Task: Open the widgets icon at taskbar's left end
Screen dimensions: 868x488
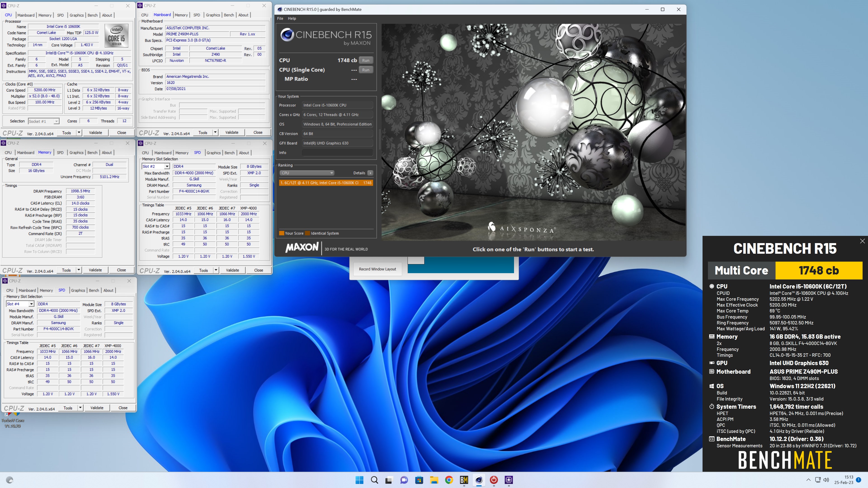Action: (9, 480)
